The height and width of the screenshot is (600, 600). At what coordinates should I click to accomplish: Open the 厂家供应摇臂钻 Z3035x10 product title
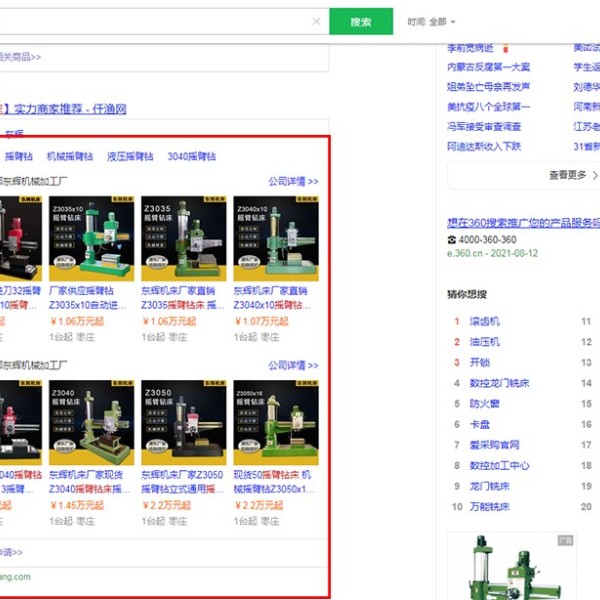tap(88, 298)
